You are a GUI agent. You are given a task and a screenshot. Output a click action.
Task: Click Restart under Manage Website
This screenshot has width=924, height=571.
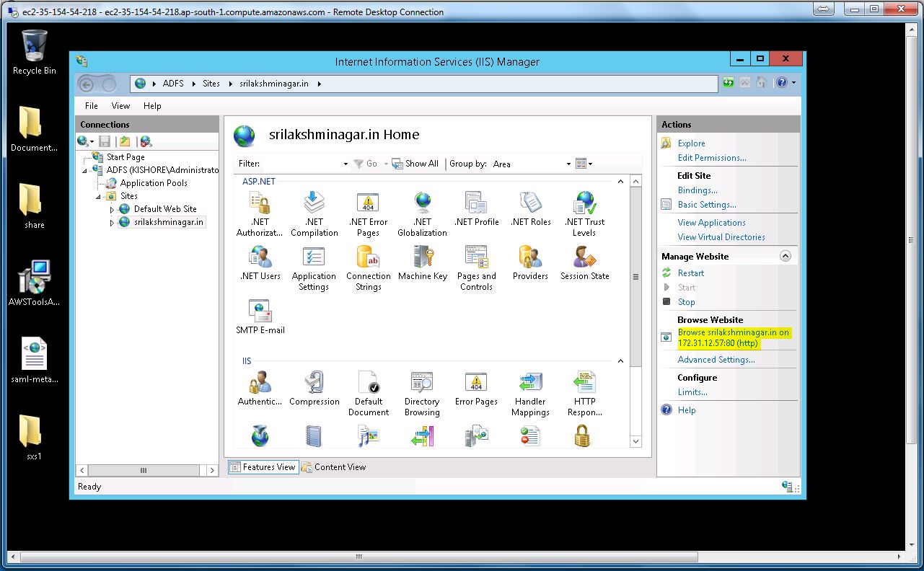point(690,273)
